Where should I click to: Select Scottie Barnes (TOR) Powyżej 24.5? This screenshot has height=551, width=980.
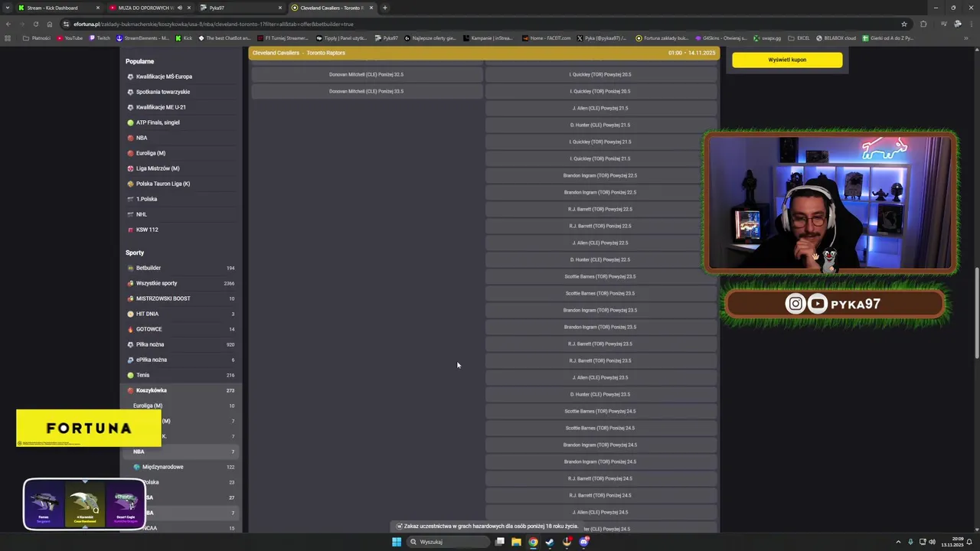[x=600, y=411]
